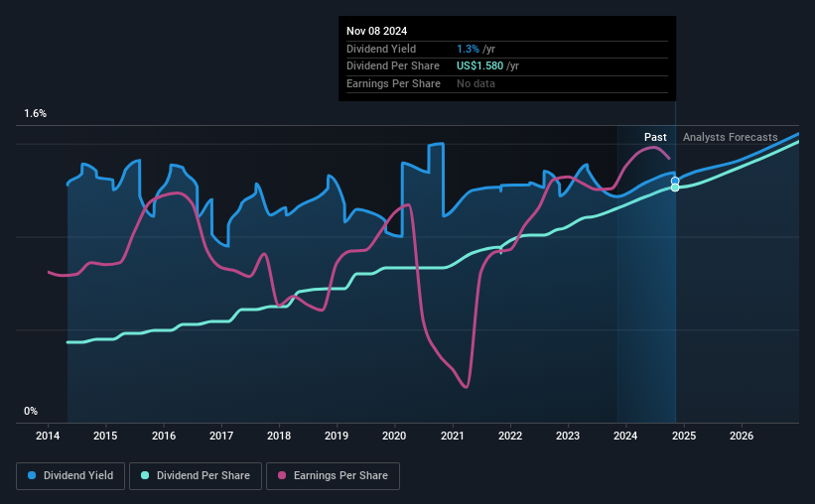815x504 pixels.
Task: Select the 2018 x-axis label
Action: (279, 436)
